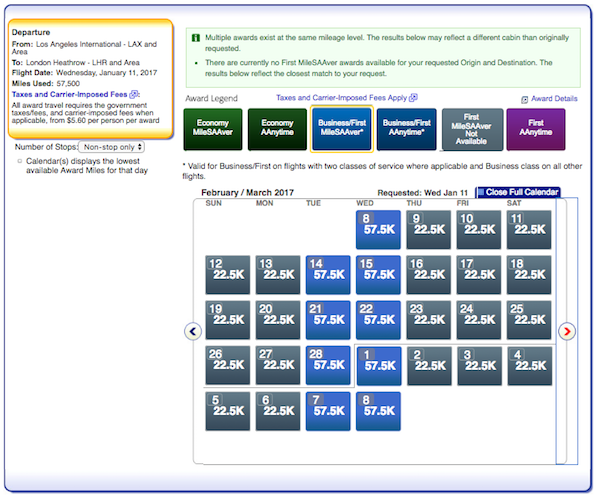Image resolution: width=600 pixels, height=501 pixels.
Task: Click Requested: Wed Jan 11 text
Action: coord(422,193)
